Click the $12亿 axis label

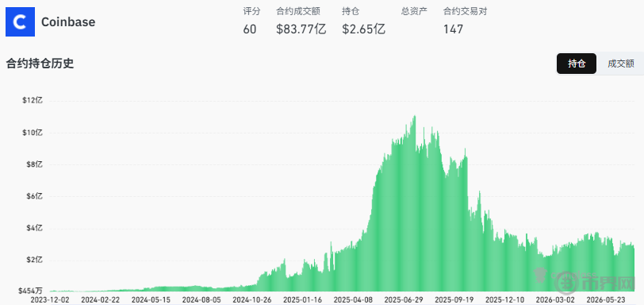point(33,100)
